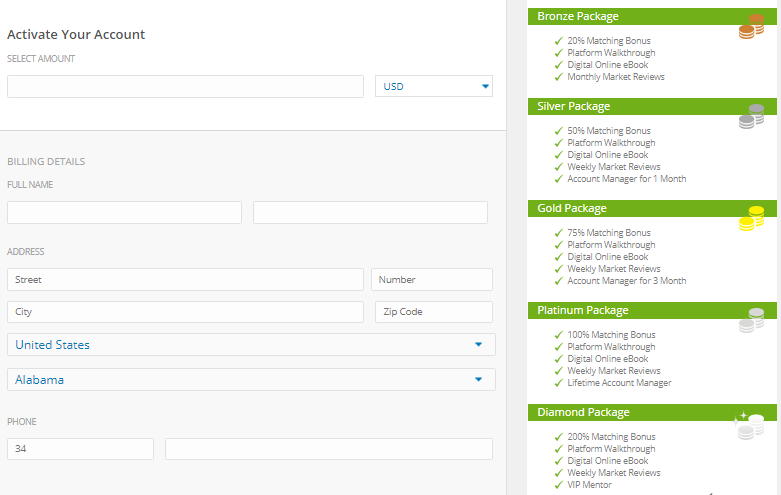Click the '75% Matching Bonus' text
The width and height of the screenshot is (781, 495).
(x=609, y=233)
